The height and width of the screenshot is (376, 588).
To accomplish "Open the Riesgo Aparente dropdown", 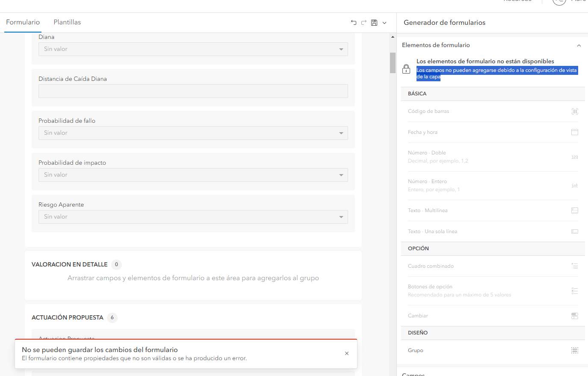I will [x=193, y=217].
